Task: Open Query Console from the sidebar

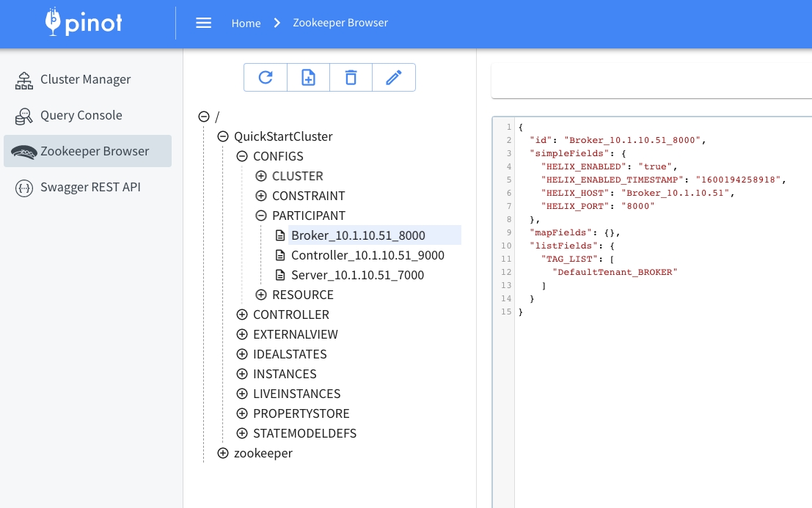Action: (x=81, y=115)
